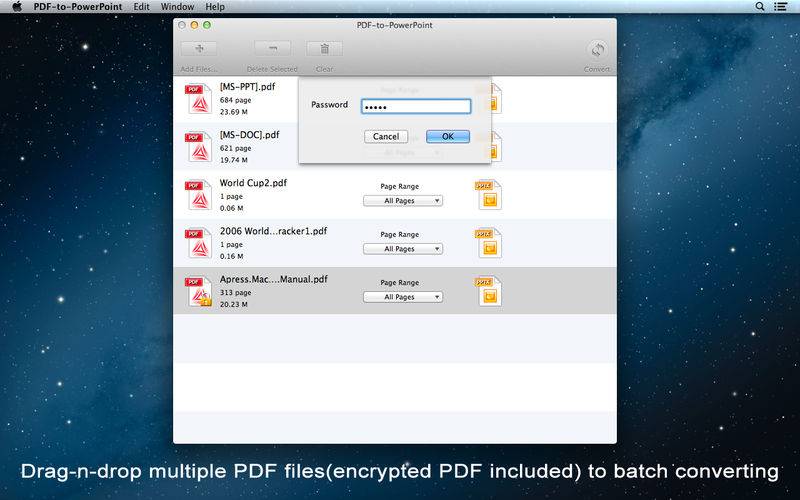Image resolution: width=800 pixels, height=500 pixels.
Task: Open Page Range dropdown for 2006 World...racker1.pdf
Action: [x=403, y=249]
